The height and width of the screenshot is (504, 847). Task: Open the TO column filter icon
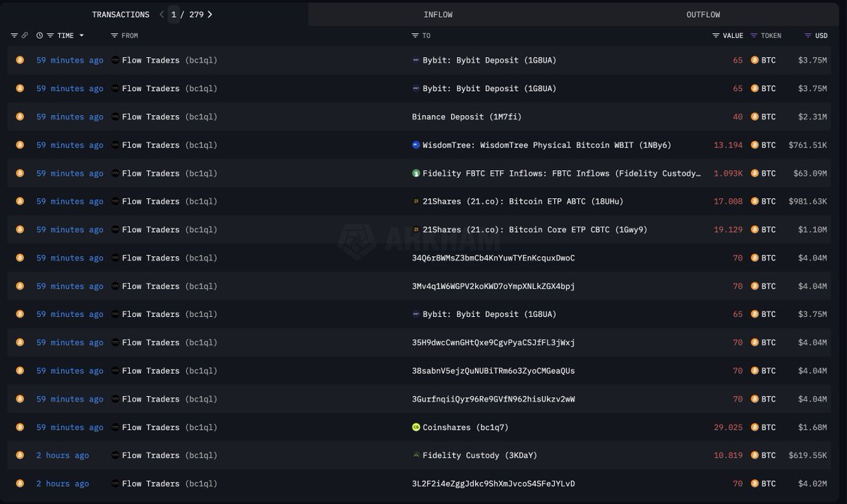[x=416, y=35]
